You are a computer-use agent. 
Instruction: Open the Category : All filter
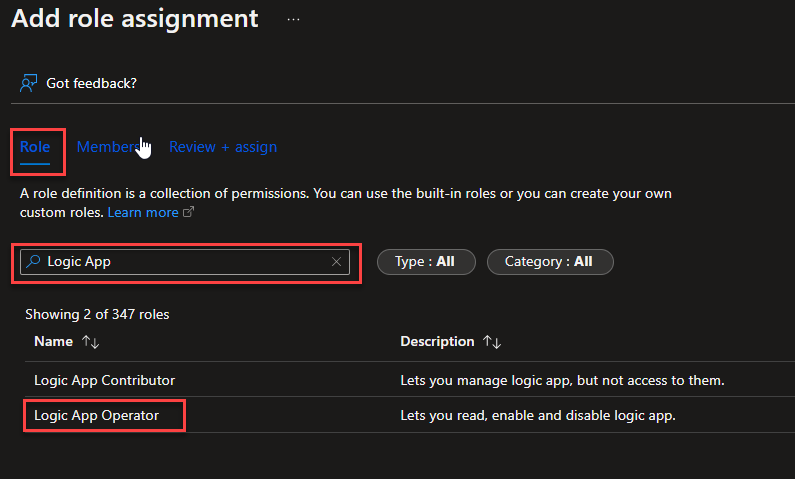pos(549,262)
